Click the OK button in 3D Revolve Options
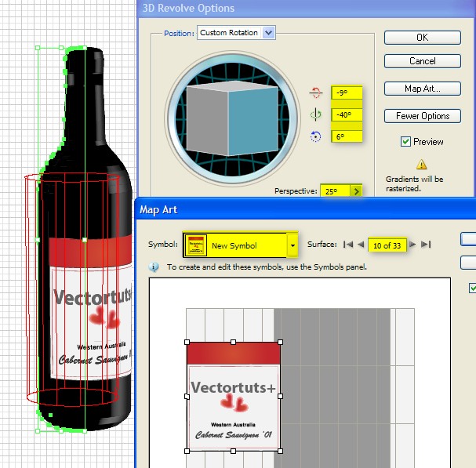Image resolution: width=476 pixels, height=468 pixels. 422,38
